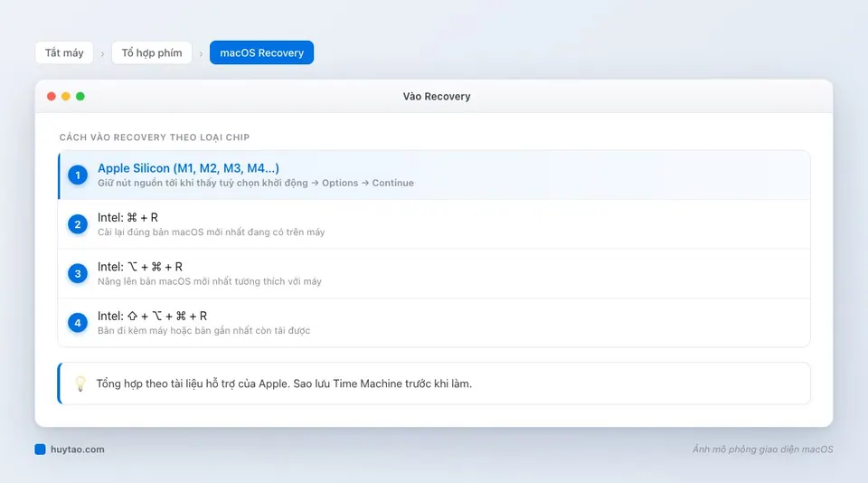The width and height of the screenshot is (868, 483).
Task: Maximize the window with the green button
Action: pos(80,97)
